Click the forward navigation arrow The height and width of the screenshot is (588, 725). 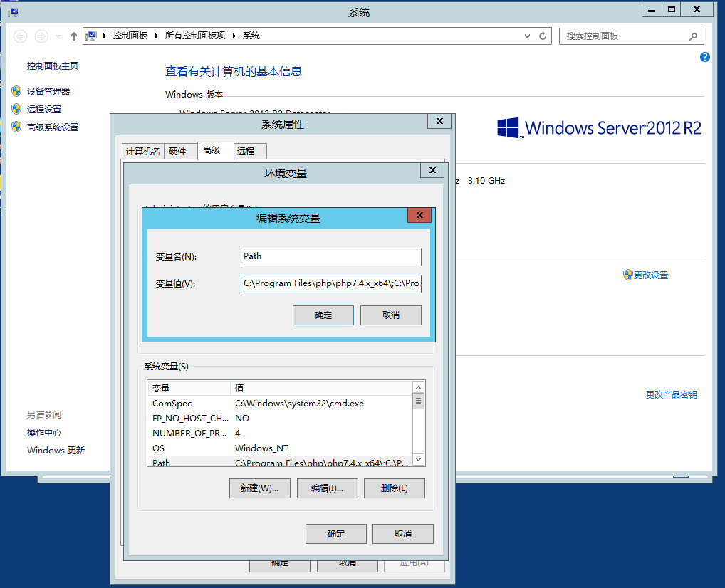41,36
